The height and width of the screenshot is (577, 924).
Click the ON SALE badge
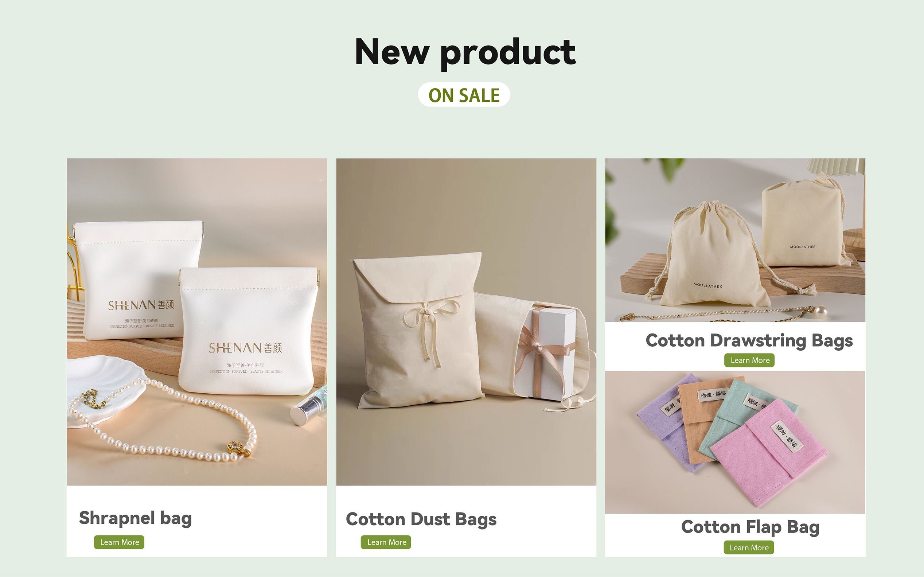coord(464,95)
